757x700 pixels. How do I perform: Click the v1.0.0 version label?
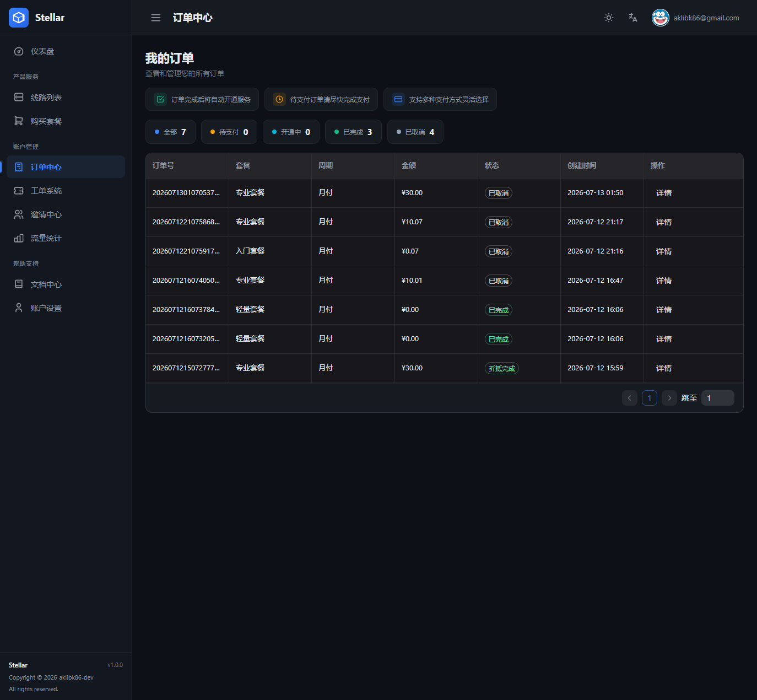pyautogui.click(x=115, y=665)
